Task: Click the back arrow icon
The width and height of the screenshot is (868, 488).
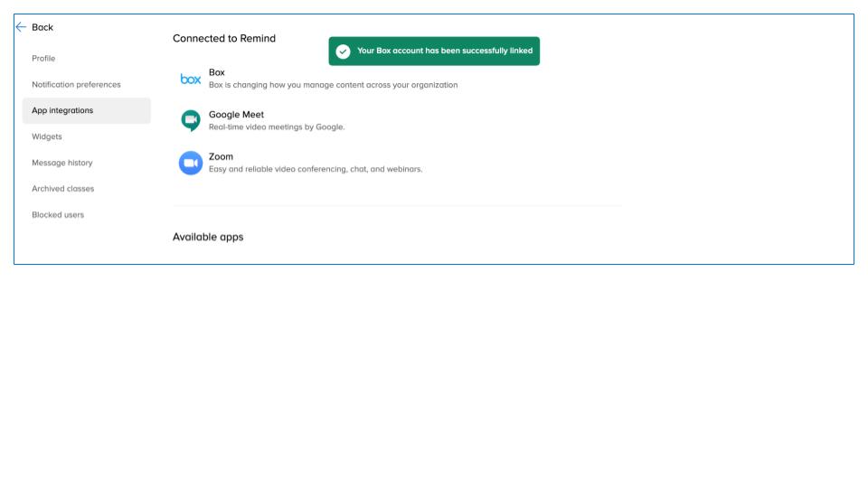Action: click(x=21, y=27)
